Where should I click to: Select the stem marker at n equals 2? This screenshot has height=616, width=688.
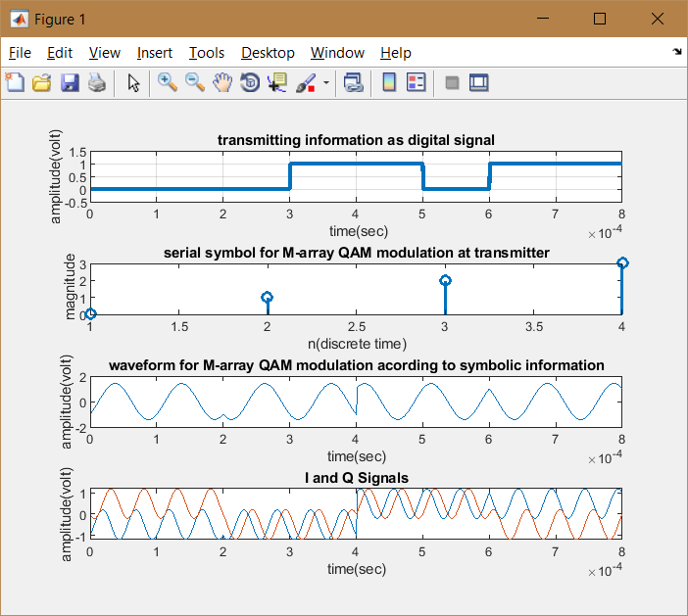267,298
